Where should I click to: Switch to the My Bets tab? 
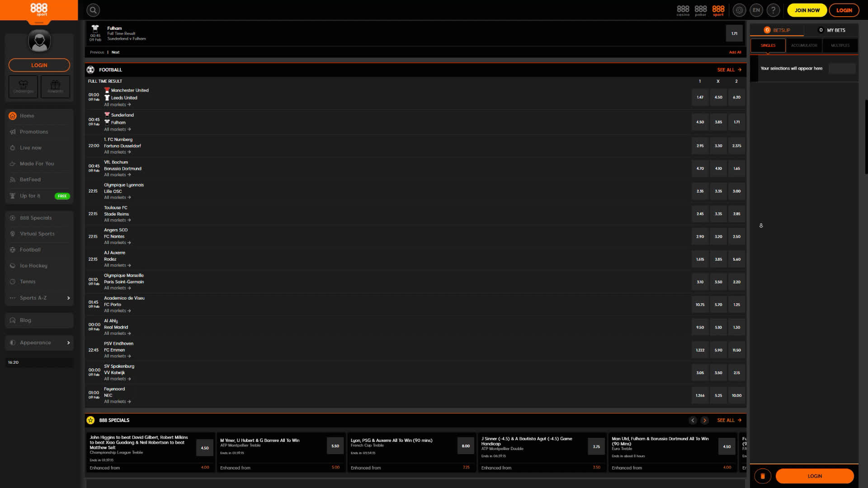click(832, 30)
